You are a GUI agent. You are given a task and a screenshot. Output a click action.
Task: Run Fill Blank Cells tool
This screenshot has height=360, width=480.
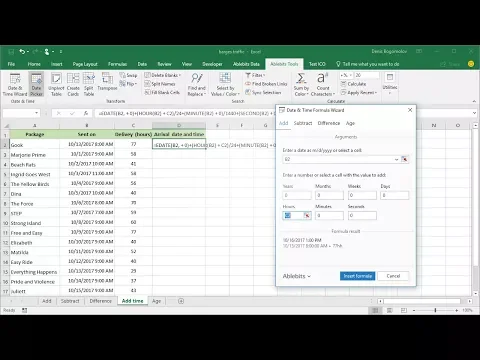[162, 92]
